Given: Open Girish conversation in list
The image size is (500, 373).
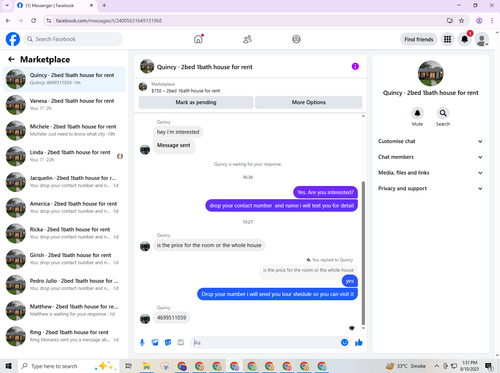Looking at the screenshot, I should coord(64,259).
